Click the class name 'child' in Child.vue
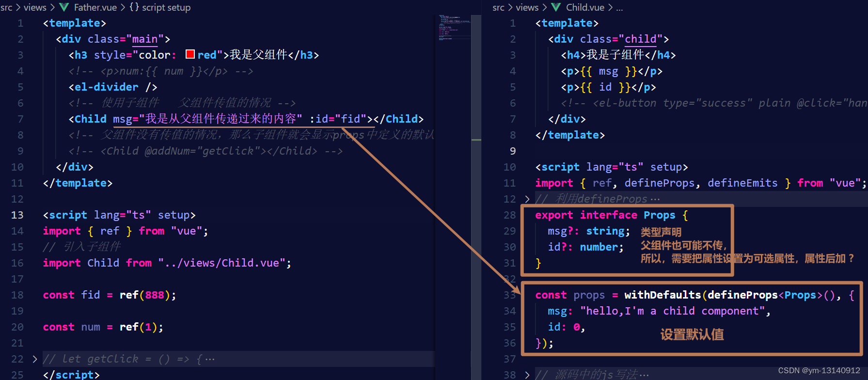868x380 pixels. click(641, 39)
